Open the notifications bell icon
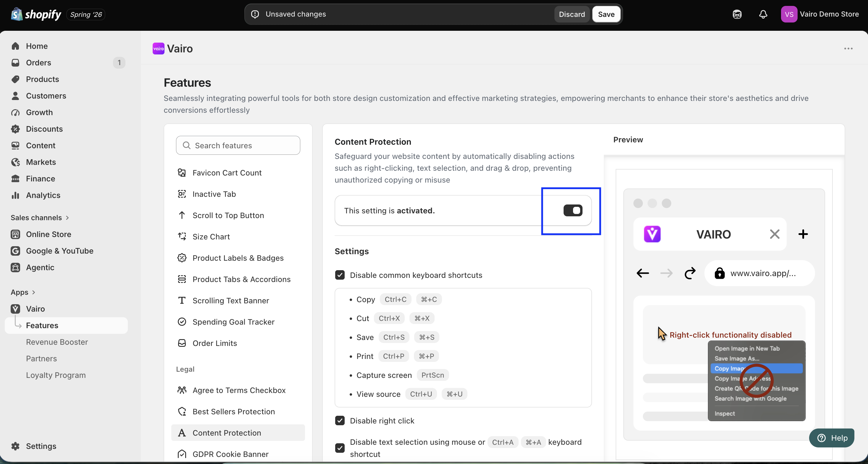The width and height of the screenshot is (868, 464). (x=763, y=14)
